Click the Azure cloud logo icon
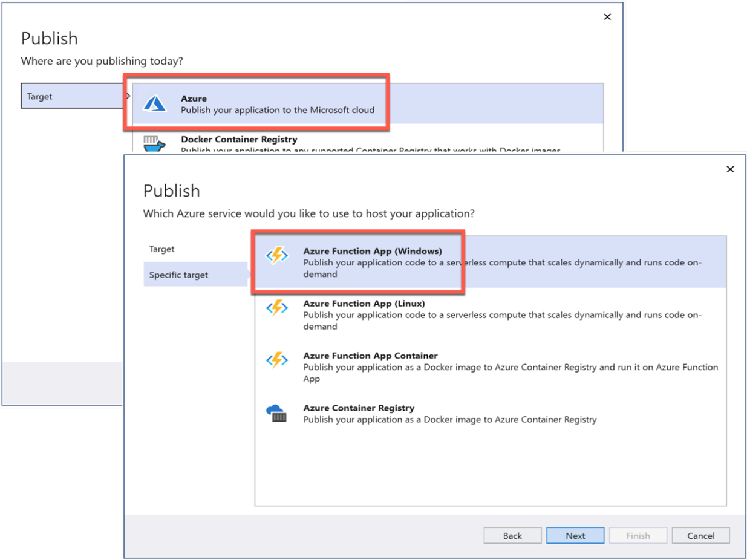This screenshot has width=747, height=560. tap(154, 104)
